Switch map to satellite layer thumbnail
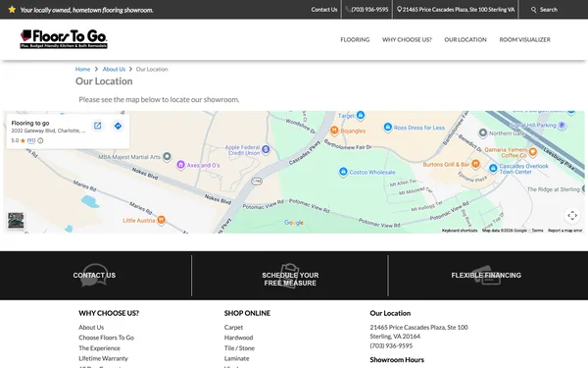Viewport: 588px width, 368px height. point(16,221)
